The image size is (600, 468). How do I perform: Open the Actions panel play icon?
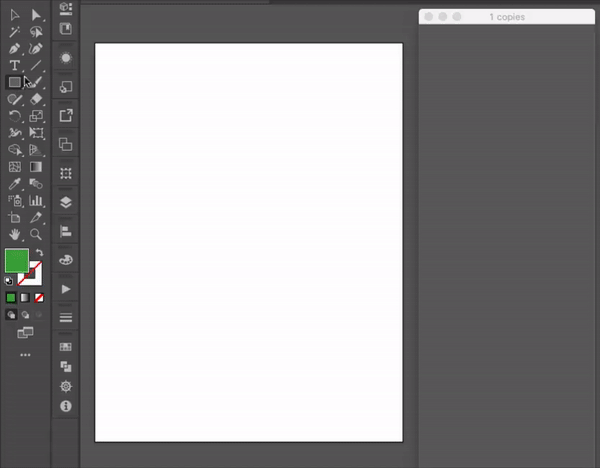coord(66,289)
